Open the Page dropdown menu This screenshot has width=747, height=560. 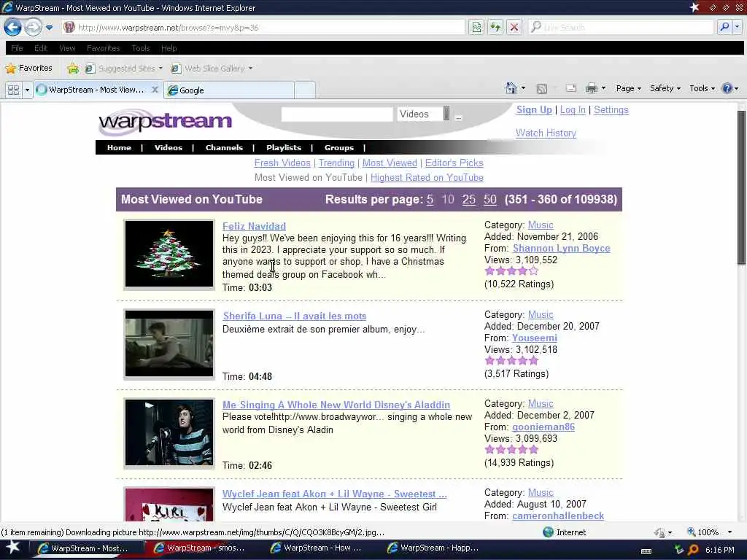click(628, 88)
